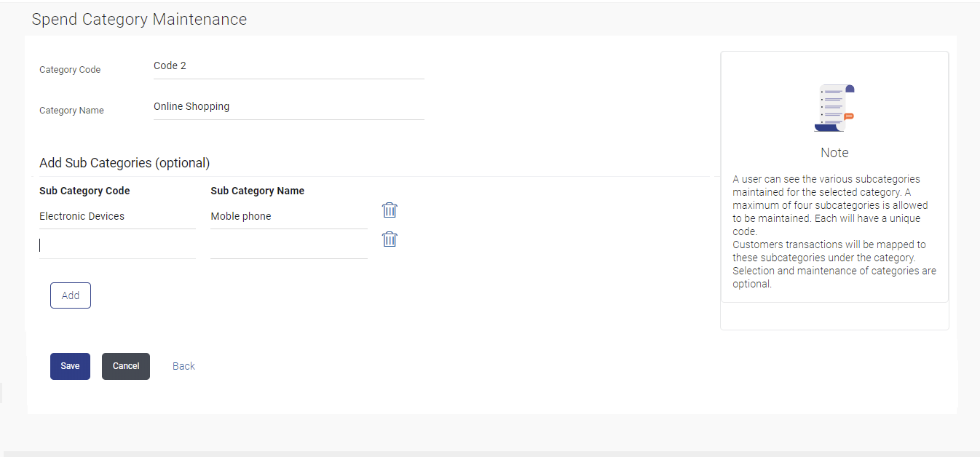The width and height of the screenshot is (980, 457).
Task: Click the Online Shopping category name field
Action: coord(288,107)
